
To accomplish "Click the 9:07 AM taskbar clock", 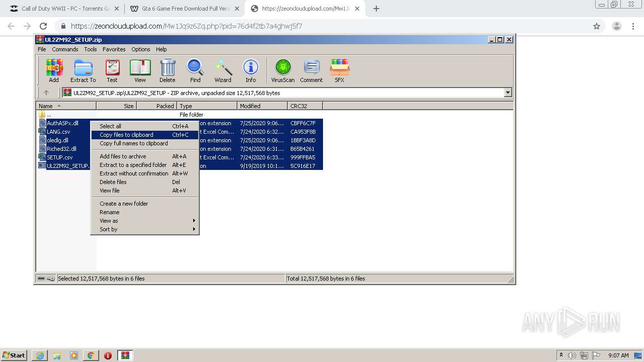I will 618,355.
